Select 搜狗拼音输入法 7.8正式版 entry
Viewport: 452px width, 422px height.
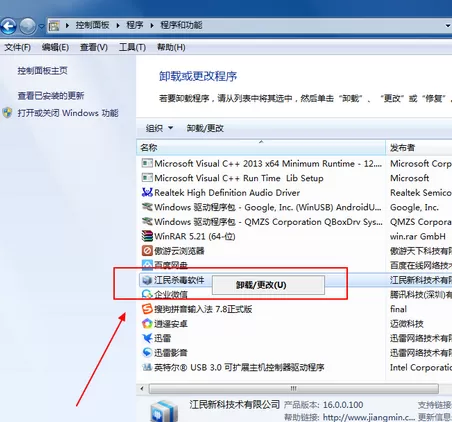203,309
